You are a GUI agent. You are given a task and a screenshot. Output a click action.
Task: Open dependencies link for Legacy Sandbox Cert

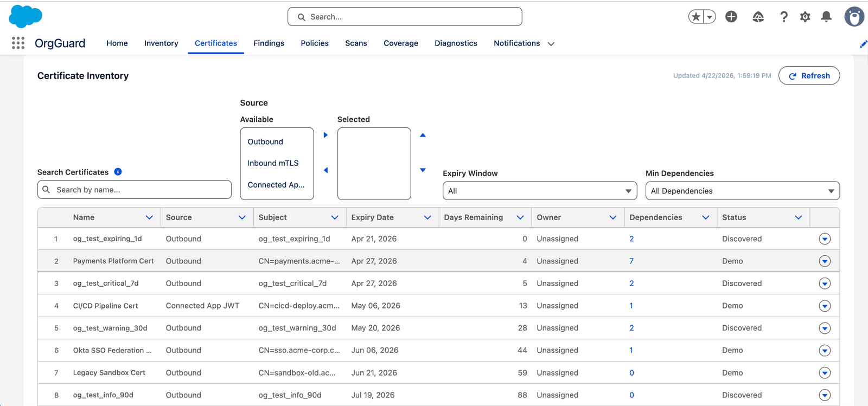[631, 373]
